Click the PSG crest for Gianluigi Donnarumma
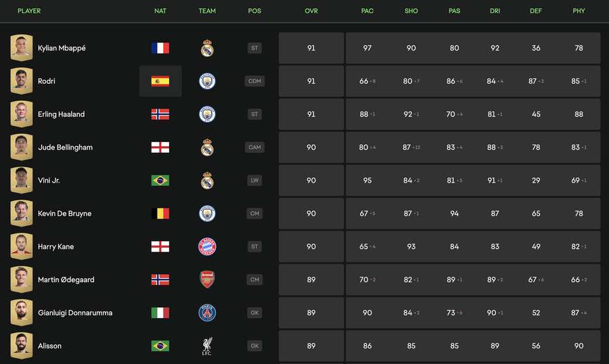Image resolution: width=609 pixels, height=364 pixels. [x=207, y=313]
